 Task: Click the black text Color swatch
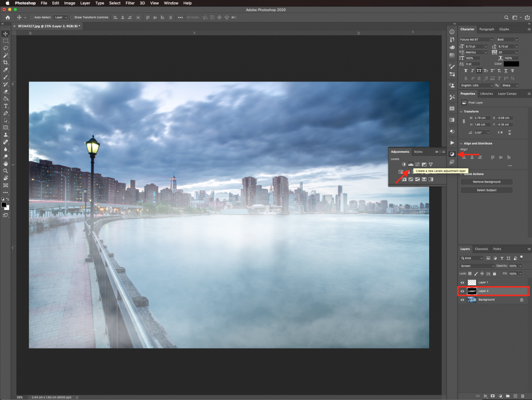511,64
